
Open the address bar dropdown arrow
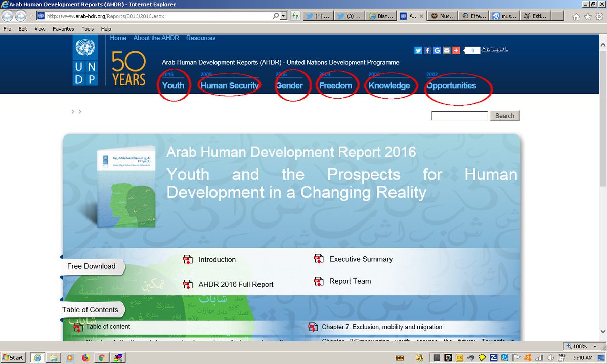[x=284, y=16]
